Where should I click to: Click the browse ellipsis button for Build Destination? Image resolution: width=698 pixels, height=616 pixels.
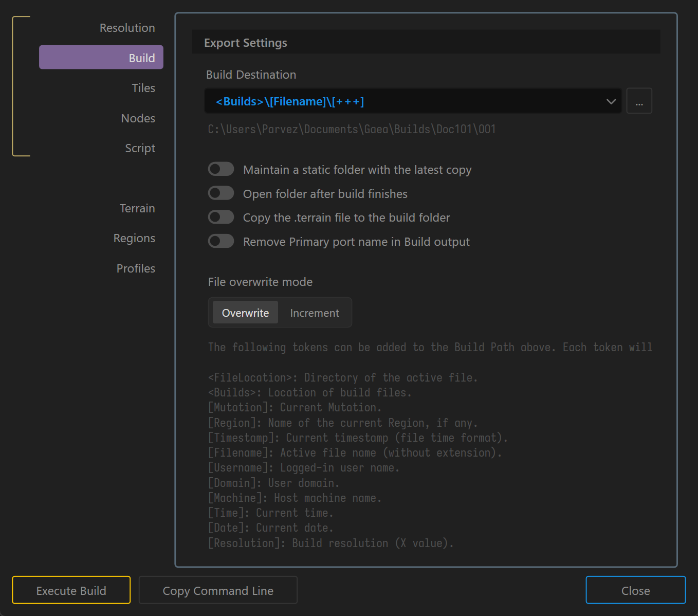point(639,101)
